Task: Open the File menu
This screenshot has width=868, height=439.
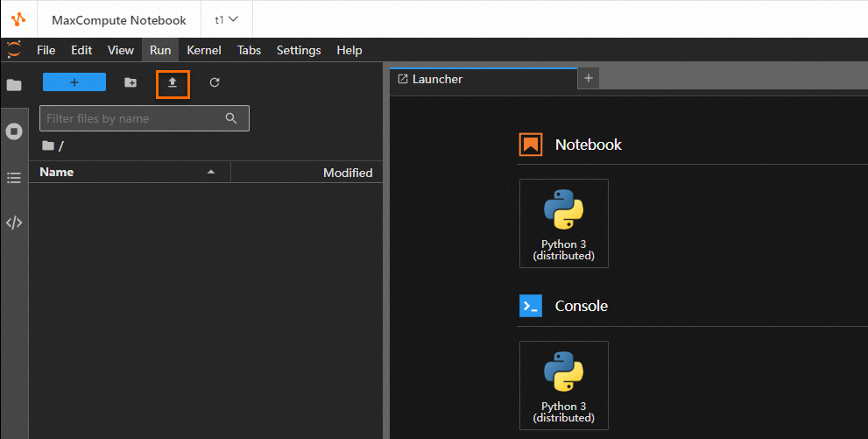Action: [46, 50]
